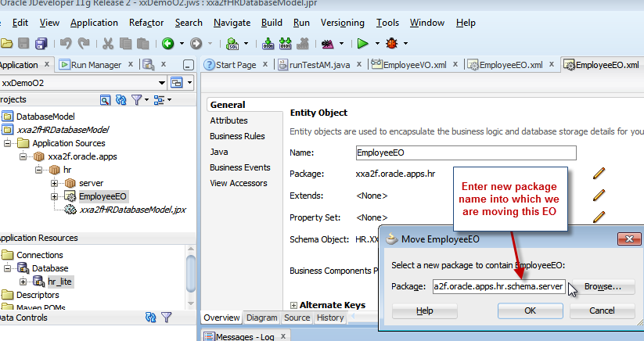Click the Save All toolbar icon
Viewport: 644px width, 341px height.
pos(41,43)
